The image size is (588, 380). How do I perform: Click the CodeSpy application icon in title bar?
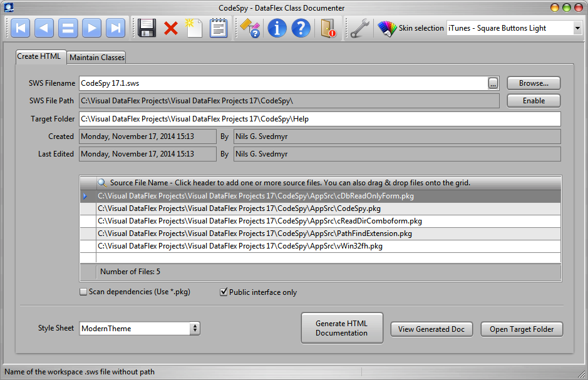(9, 8)
